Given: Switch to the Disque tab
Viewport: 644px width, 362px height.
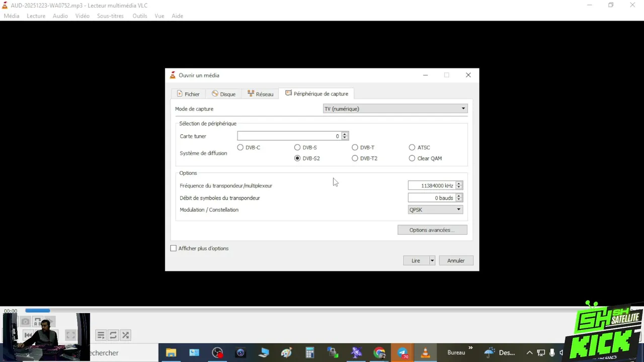Looking at the screenshot, I should tap(224, 94).
